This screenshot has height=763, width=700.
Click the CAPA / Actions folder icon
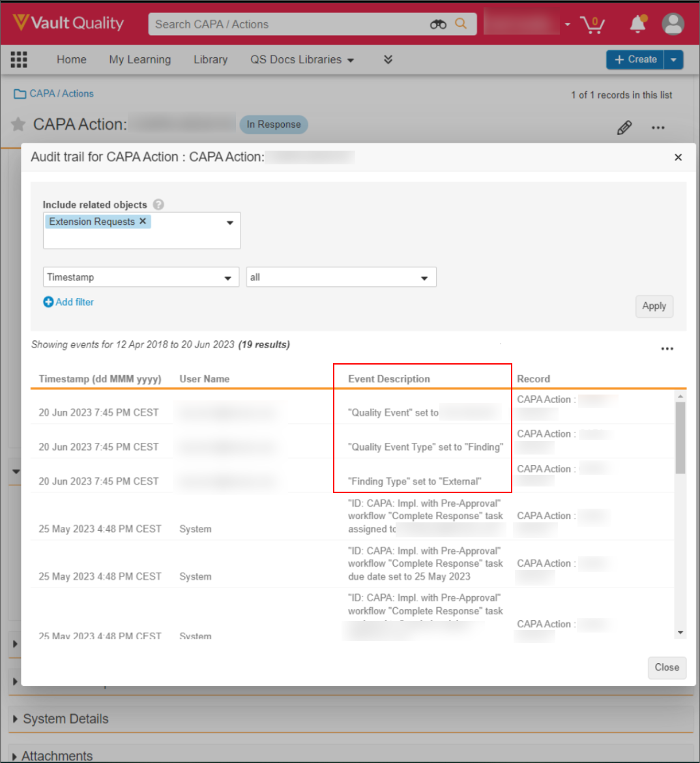pos(20,94)
